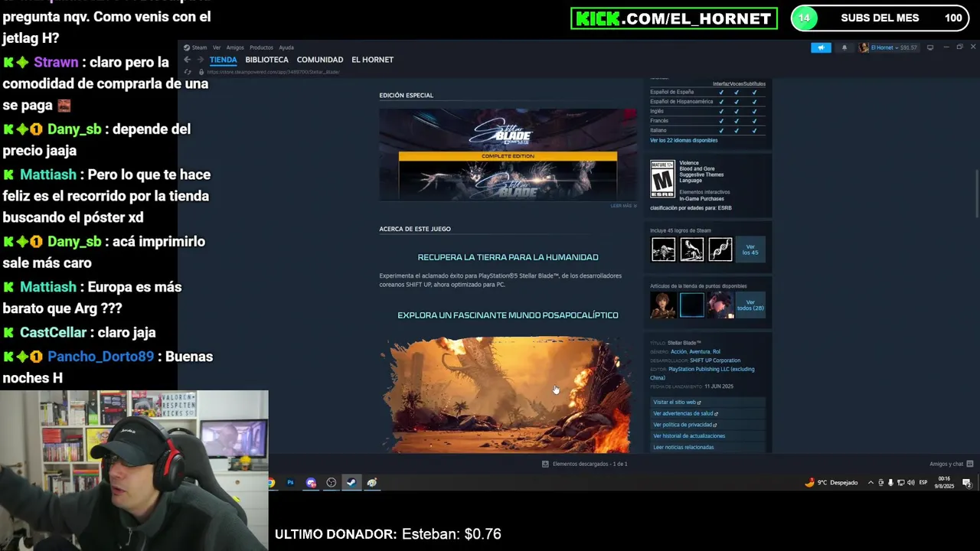The height and width of the screenshot is (551, 980).
Task: Toggle Steam Big Picture mode icon
Action: [x=930, y=47]
